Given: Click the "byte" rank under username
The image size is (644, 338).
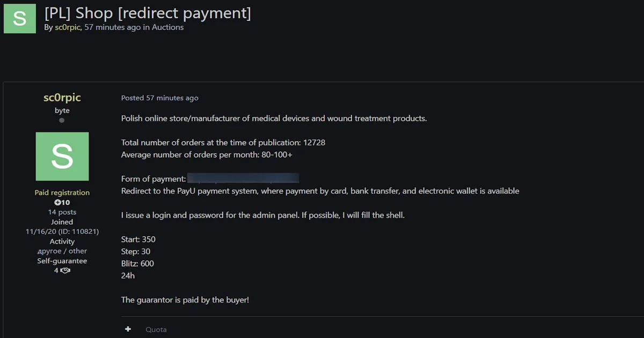Looking at the screenshot, I should pyautogui.click(x=62, y=111).
